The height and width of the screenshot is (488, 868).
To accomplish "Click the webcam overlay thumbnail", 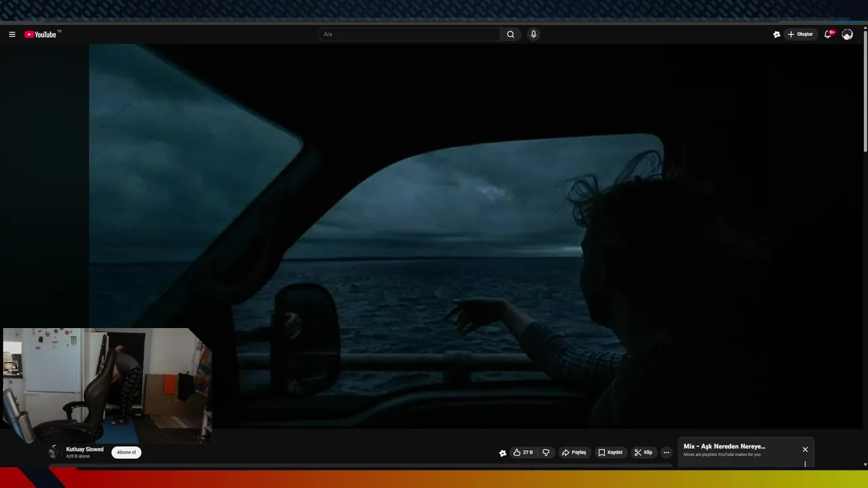I will tap(107, 386).
